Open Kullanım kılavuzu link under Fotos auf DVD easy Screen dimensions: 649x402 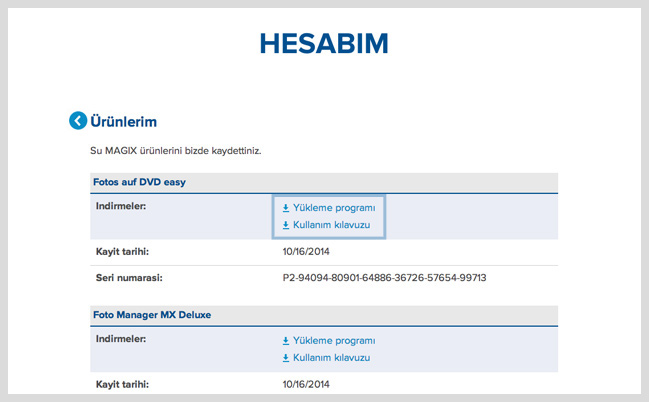[x=332, y=225]
